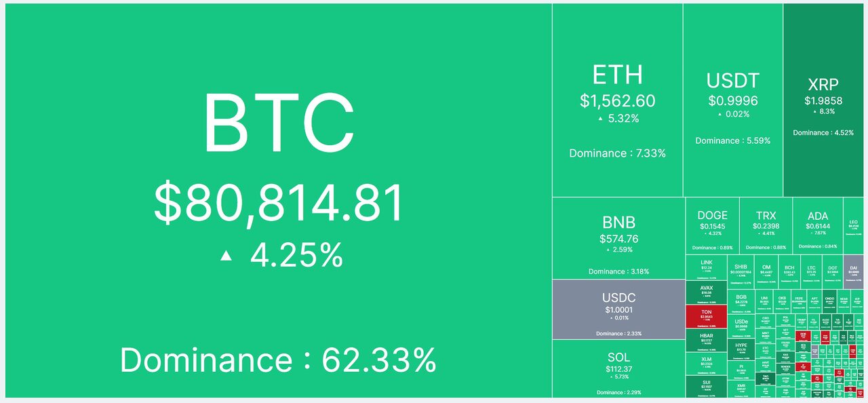Open the XLM tile
Screen dimensions: 868x403
(x=706, y=364)
